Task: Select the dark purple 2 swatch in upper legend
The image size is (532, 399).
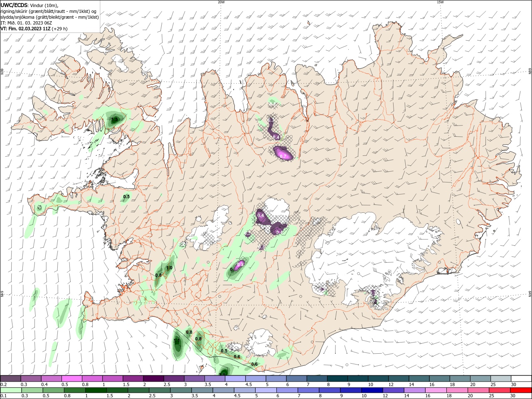Action: tap(154, 379)
